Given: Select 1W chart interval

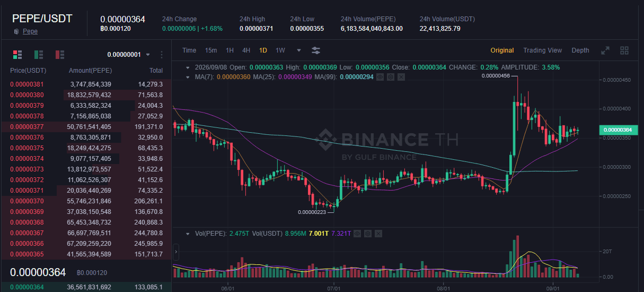Looking at the screenshot, I should click(280, 50).
